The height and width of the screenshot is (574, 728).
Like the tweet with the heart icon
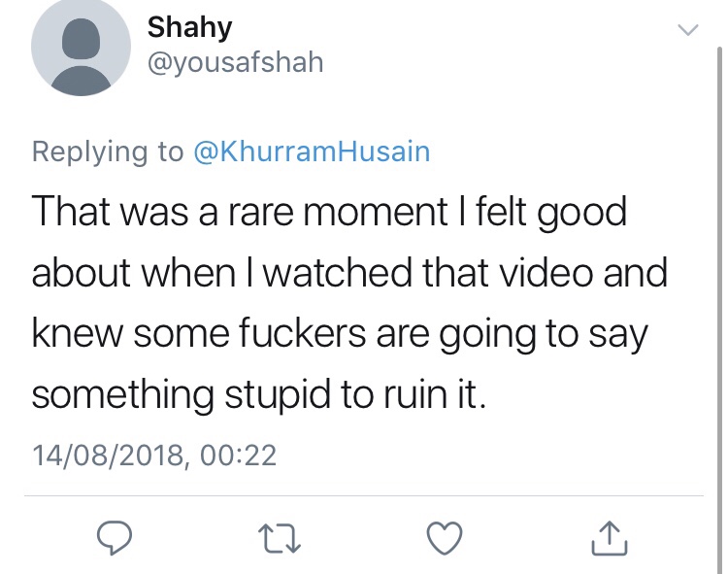point(445,538)
